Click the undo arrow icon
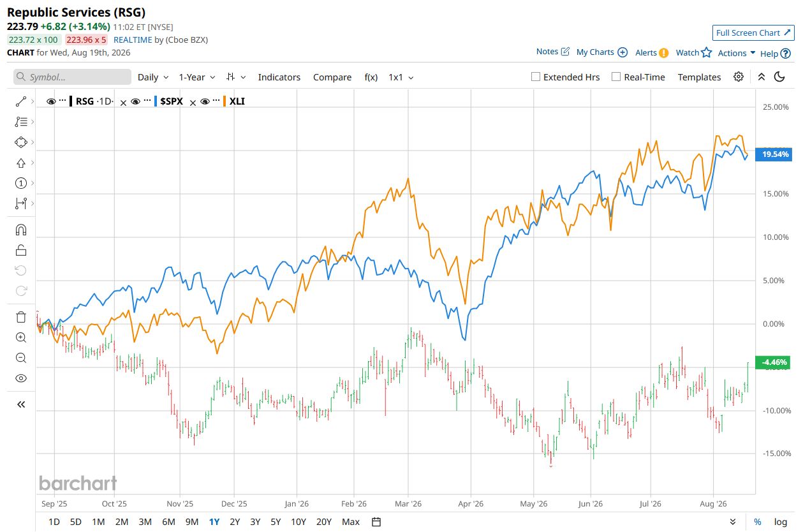This screenshot has height=532, width=803. coord(20,270)
